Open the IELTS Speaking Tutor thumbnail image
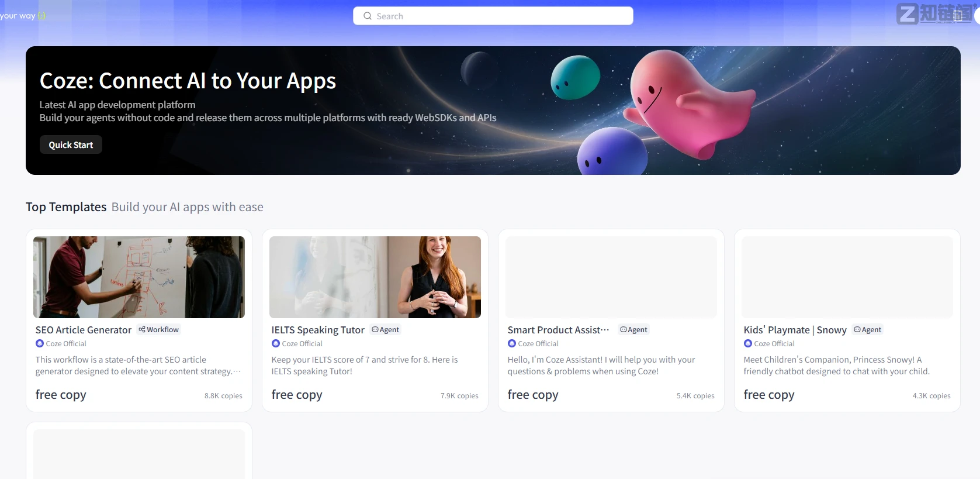Screen dimensions: 980x479 pyautogui.click(x=375, y=277)
